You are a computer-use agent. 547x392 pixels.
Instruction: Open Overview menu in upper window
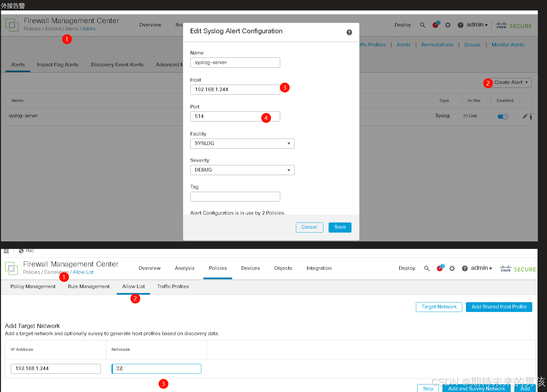(150, 25)
